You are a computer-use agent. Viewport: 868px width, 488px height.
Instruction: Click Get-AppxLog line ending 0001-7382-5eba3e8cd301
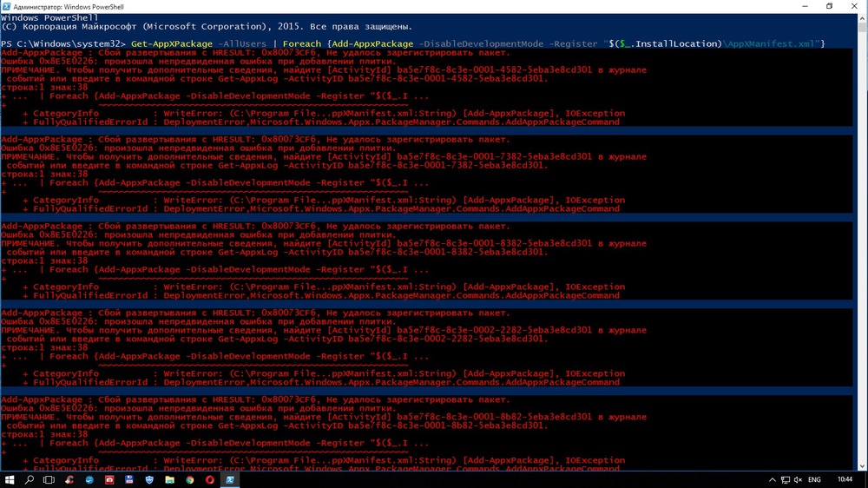(277, 166)
